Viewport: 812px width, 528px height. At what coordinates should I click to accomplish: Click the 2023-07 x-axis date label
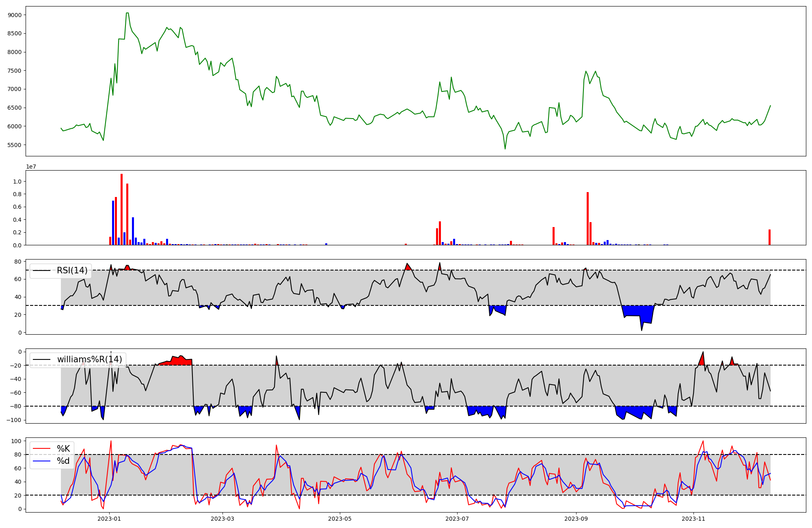[x=457, y=519]
